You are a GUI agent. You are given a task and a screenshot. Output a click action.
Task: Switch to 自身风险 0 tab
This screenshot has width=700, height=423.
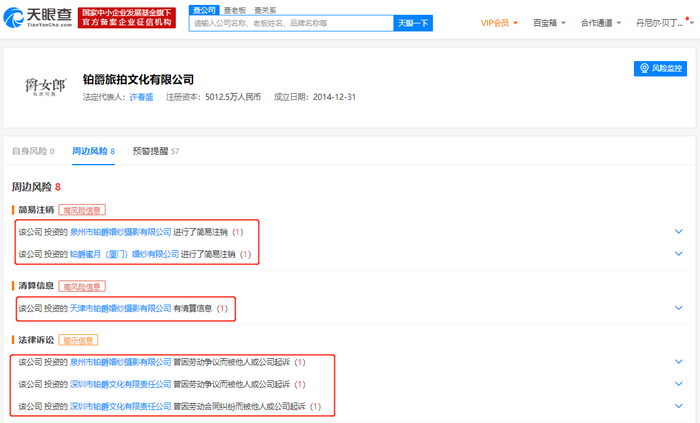(x=33, y=151)
